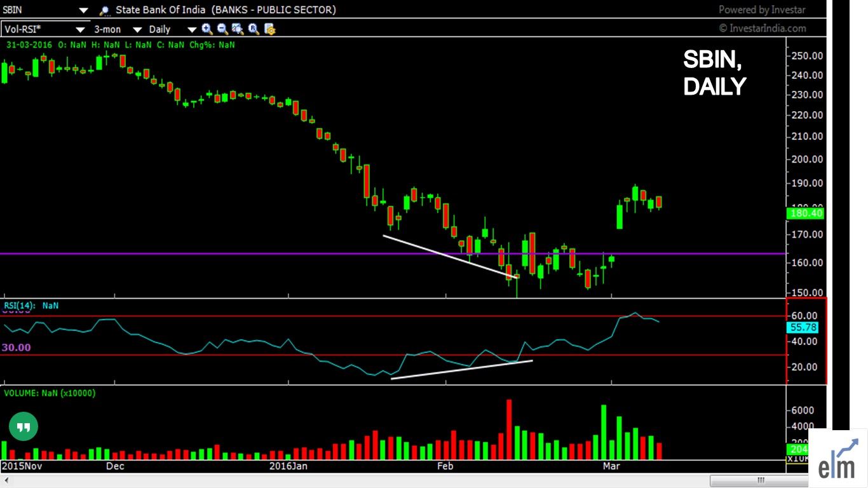Click the zoom in magnifier icon
The width and height of the screenshot is (868, 488).
coord(207,29)
